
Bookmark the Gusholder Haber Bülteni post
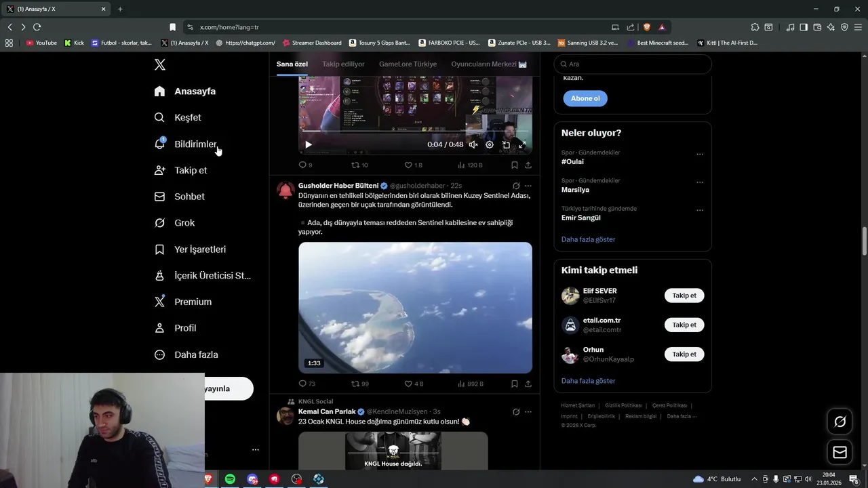pyautogui.click(x=515, y=384)
